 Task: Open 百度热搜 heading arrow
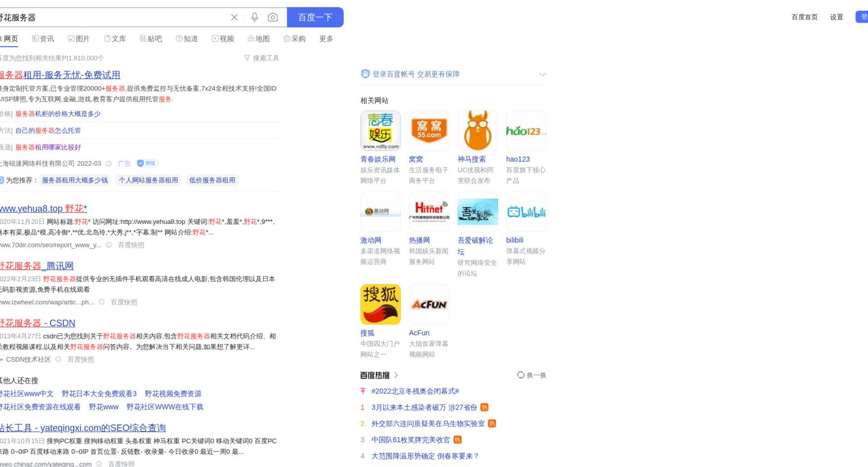[396, 375]
